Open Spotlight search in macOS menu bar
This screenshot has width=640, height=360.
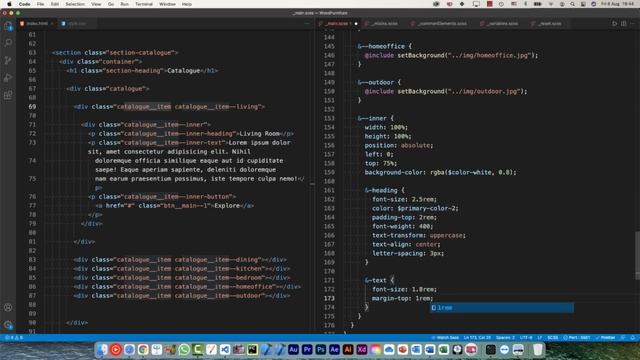pyautogui.click(x=572, y=4)
